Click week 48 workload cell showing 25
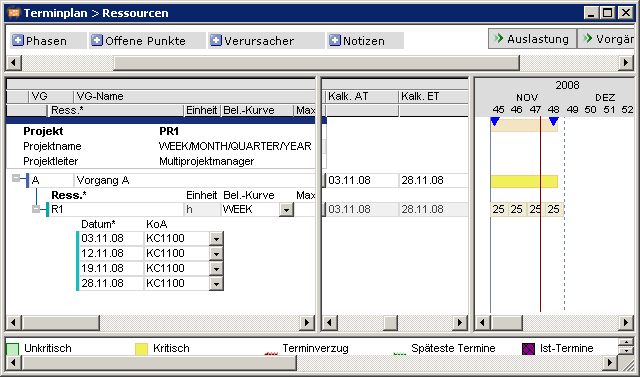The height and width of the screenshot is (377, 640). point(554,209)
